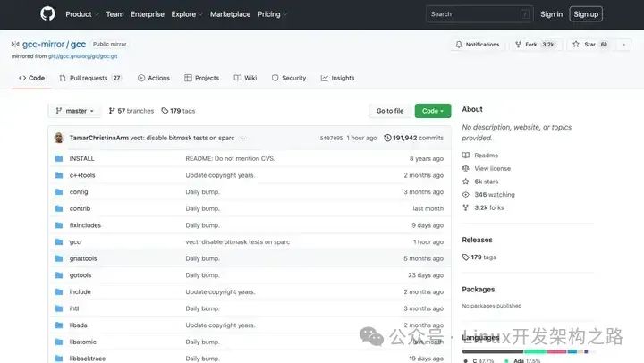Click the dark C segment of languages bar
644x363 pixels.
[493, 351]
